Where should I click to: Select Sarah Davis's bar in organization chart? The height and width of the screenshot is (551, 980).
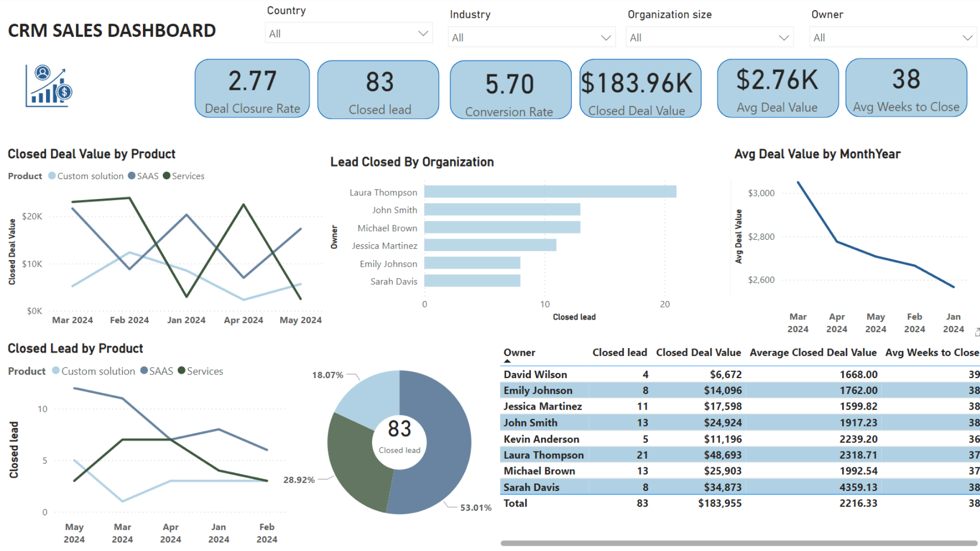(x=472, y=281)
